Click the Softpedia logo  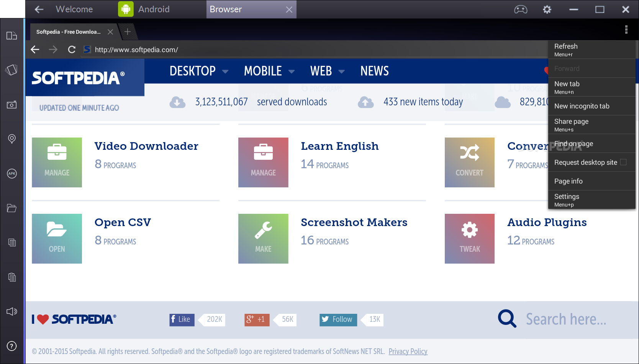(79, 78)
